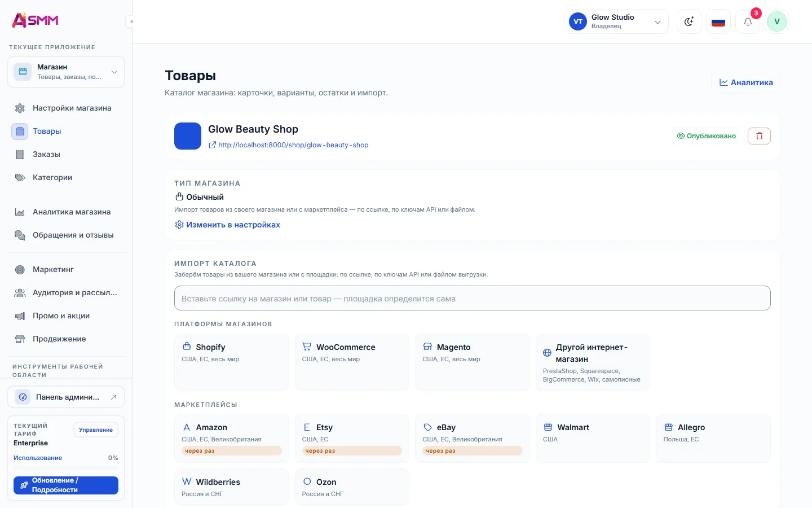The image size is (812, 508).
Task: Open Аналитика магазина page
Action: click(66, 212)
